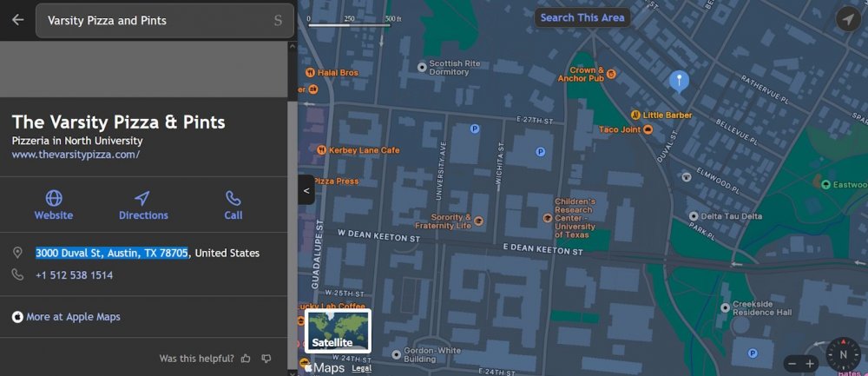The width and height of the screenshot is (868, 376).
Task: Click the phone number +1 512 538 1514
Action: point(74,275)
